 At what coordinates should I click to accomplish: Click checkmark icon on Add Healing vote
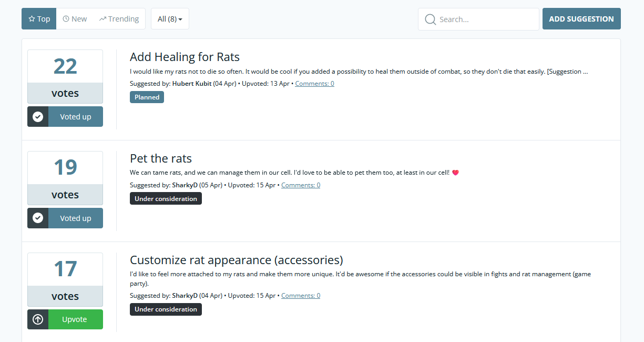pyautogui.click(x=38, y=117)
